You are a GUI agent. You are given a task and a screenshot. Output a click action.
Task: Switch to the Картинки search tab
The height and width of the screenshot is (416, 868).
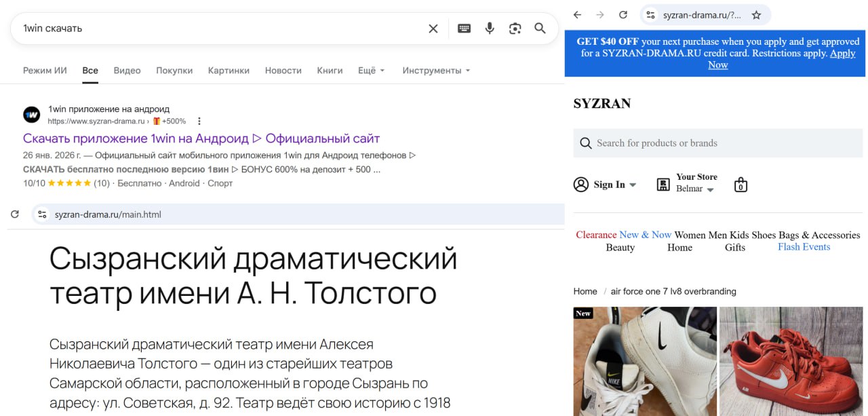pyautogui.click(x=229, y=71)
